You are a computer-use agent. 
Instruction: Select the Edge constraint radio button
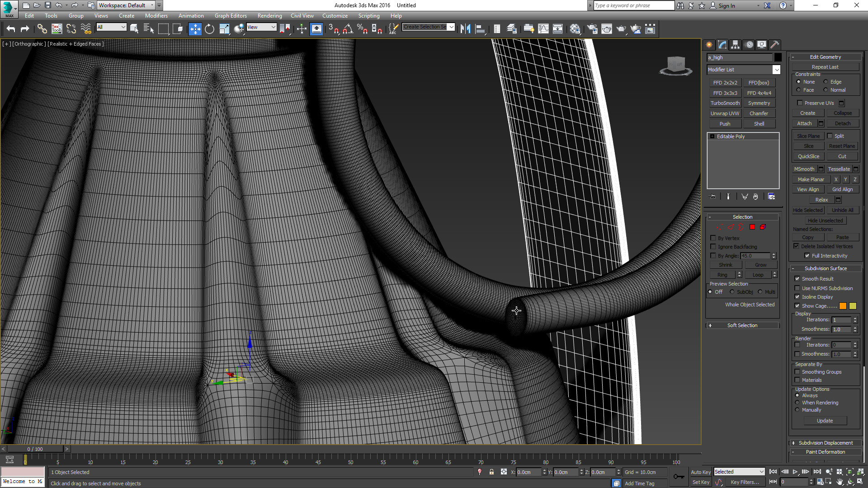826,82
